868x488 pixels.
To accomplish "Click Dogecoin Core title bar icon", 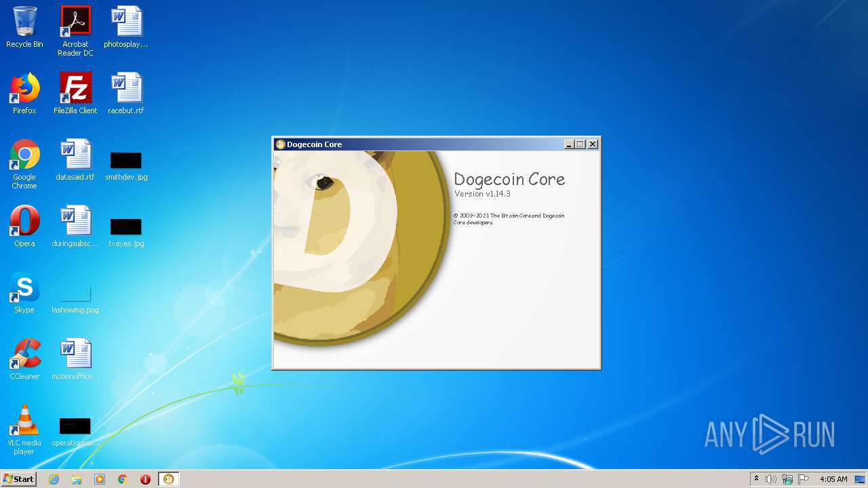I will [280, 144].
